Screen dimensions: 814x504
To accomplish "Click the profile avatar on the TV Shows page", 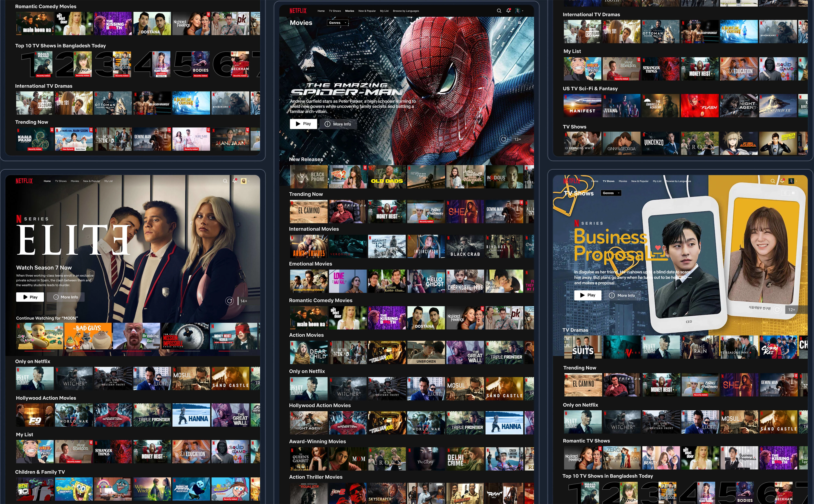I will [x=791, y=181].
